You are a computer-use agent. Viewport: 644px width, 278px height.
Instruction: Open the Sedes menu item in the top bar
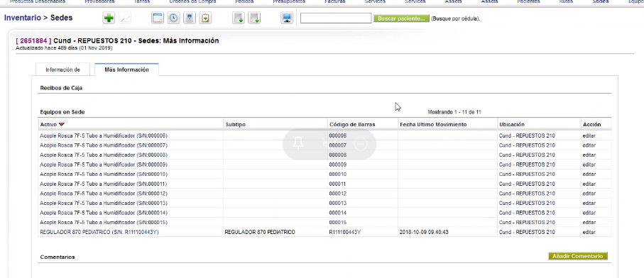click(x=601, y=1)
